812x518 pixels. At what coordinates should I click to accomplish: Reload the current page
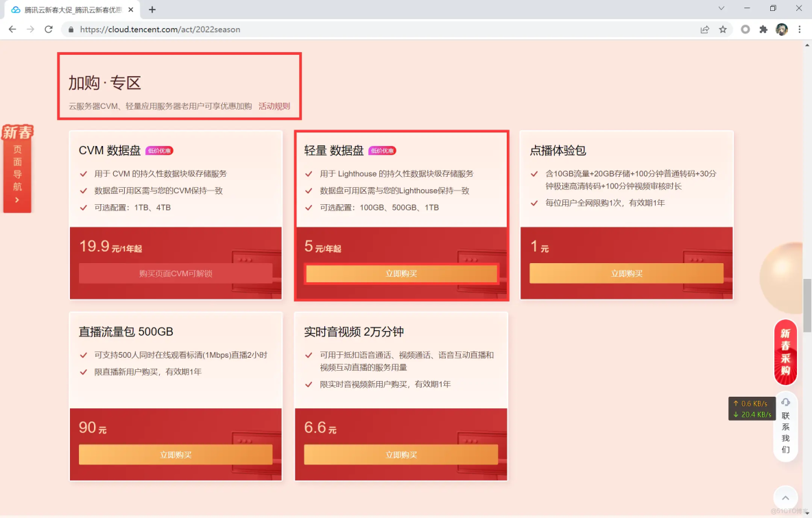[49, 29]
